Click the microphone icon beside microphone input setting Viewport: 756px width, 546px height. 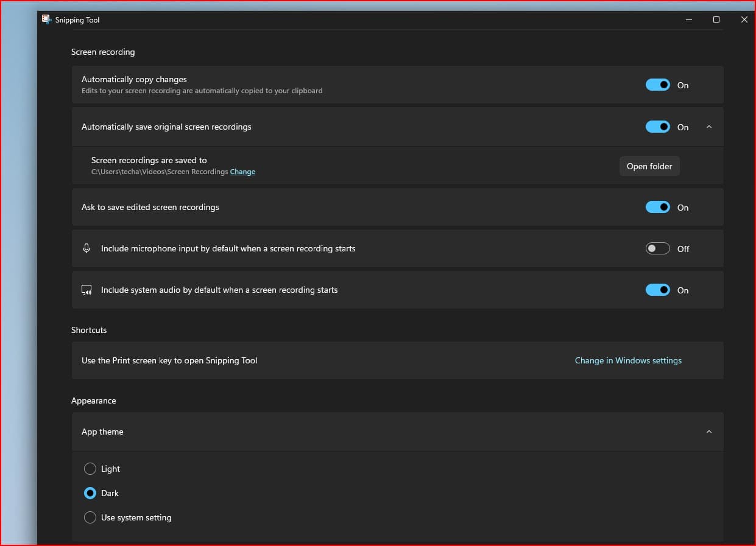87,248
